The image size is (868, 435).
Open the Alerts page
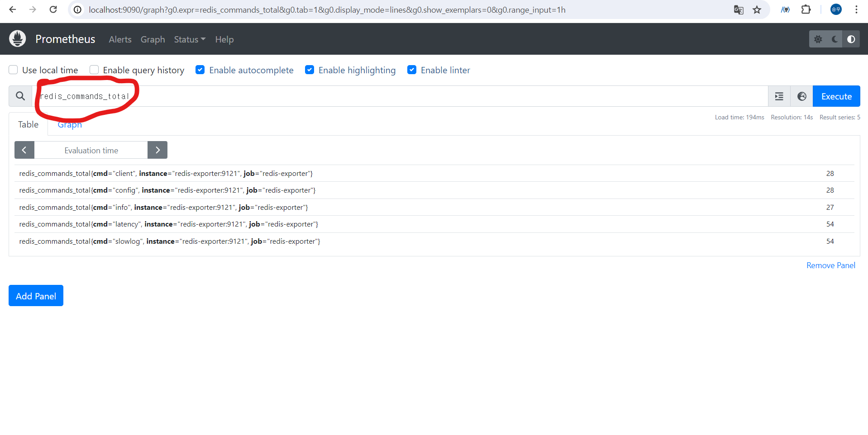tap(120, 39)
